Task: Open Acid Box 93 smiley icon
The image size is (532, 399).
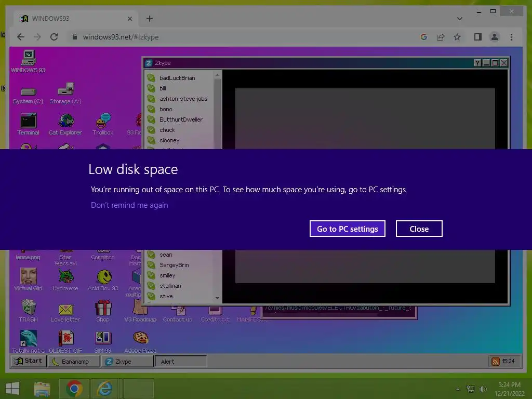Action: (x=103, y=280)
